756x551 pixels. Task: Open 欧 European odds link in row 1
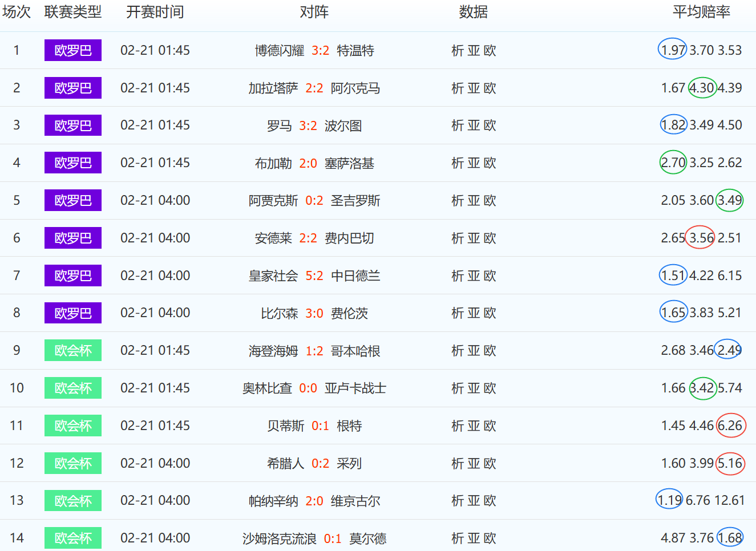[490, 51]
